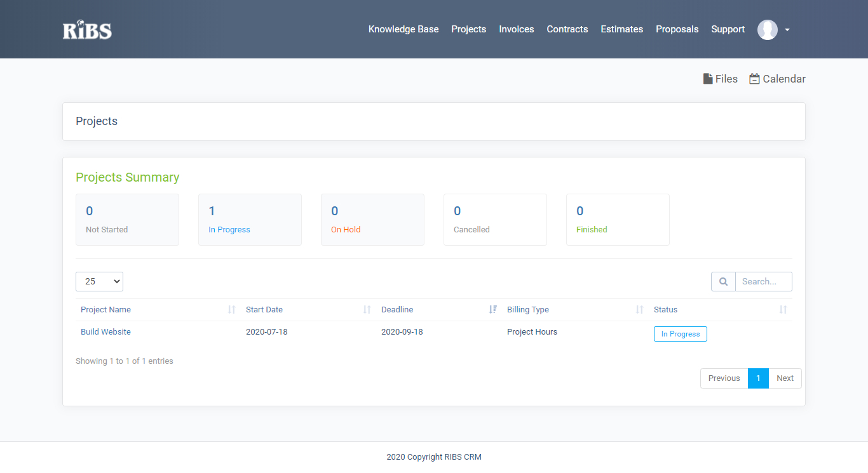Click the Files document icon
Viewport: 868px width, 473px height.
(x=708, y=79)
